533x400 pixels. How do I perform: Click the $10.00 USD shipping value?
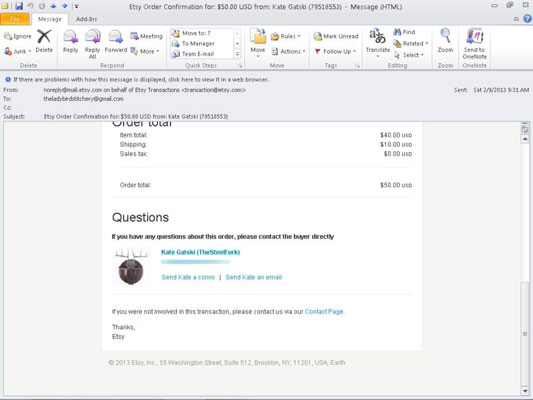pyautogui.click(x=396, y=144)
